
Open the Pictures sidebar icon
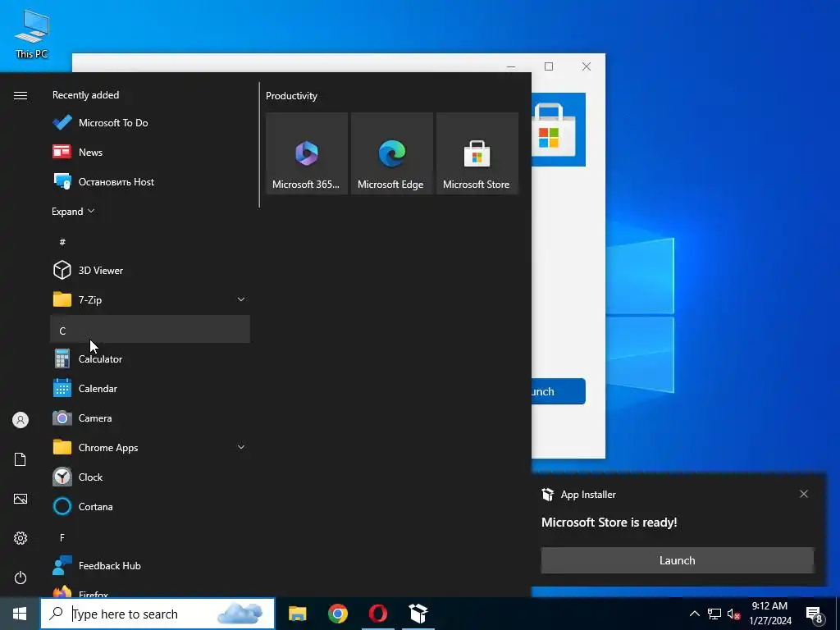click(x=21, y=499)
